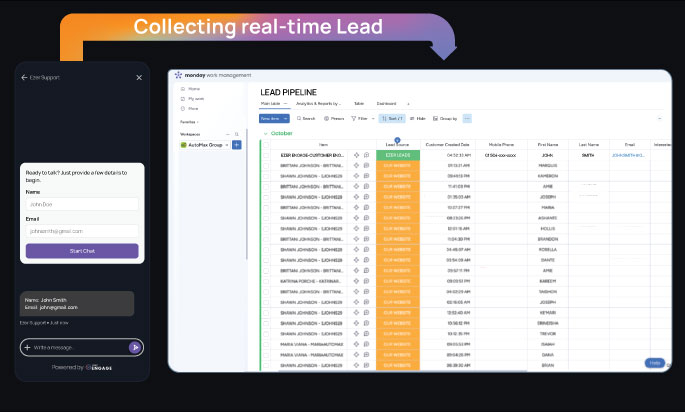Click the open-item icon in the DANTE row
The height and width of the screenshot is (412, 685).
point(356,260)
